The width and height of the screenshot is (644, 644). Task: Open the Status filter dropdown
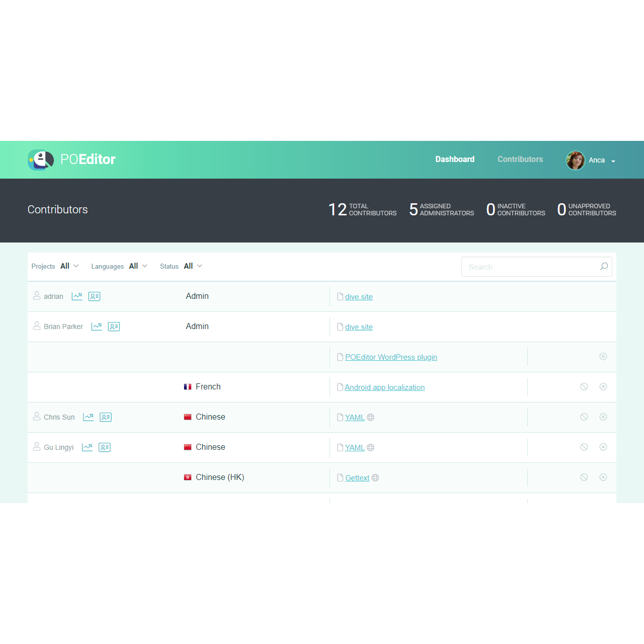[x=193, y=266]
